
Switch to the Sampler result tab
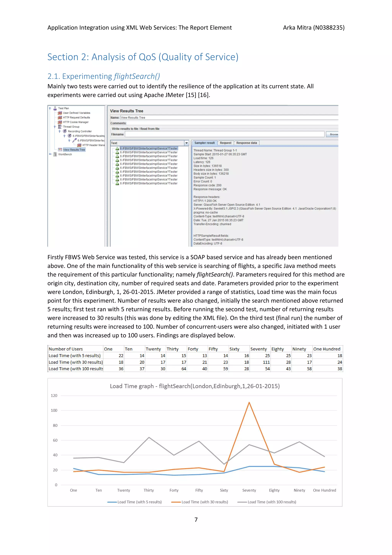tap(205, 143)
